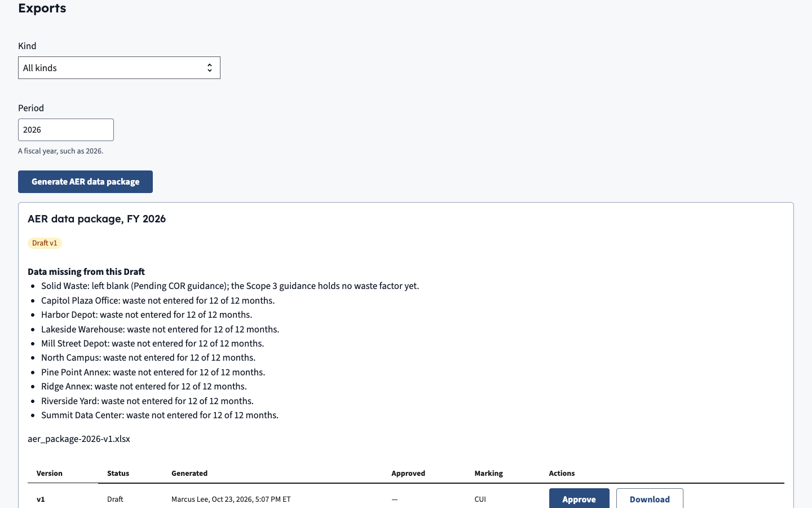The image size is (812, 508).
Task: Click the AER data package, FY 2026 heading
Action: [96, 219]
